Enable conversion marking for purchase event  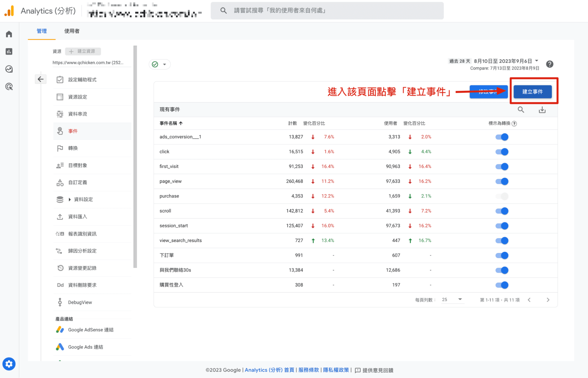click(502, 196)
